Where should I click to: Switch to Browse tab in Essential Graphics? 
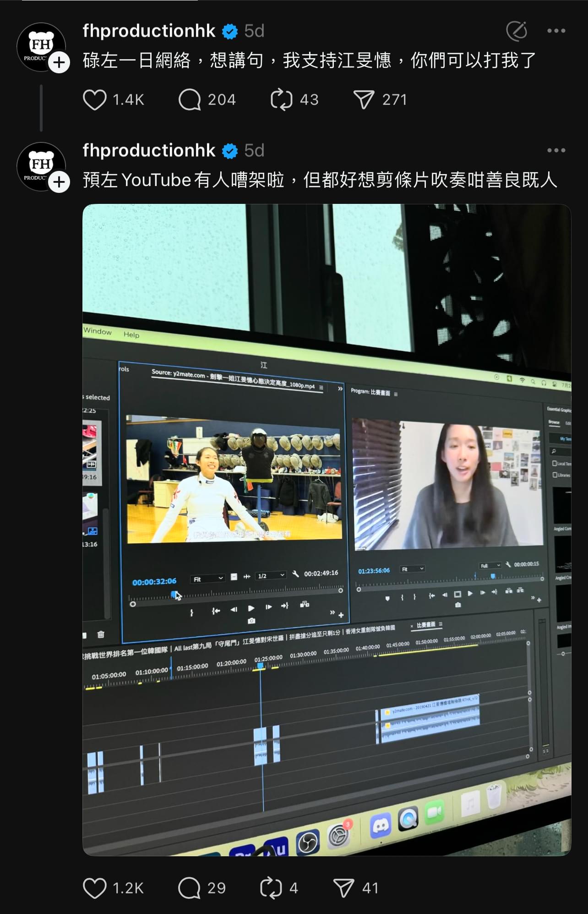click(554, 422)
